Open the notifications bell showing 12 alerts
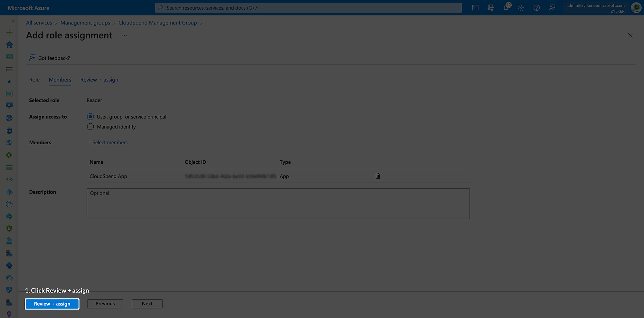 [506, 7]
